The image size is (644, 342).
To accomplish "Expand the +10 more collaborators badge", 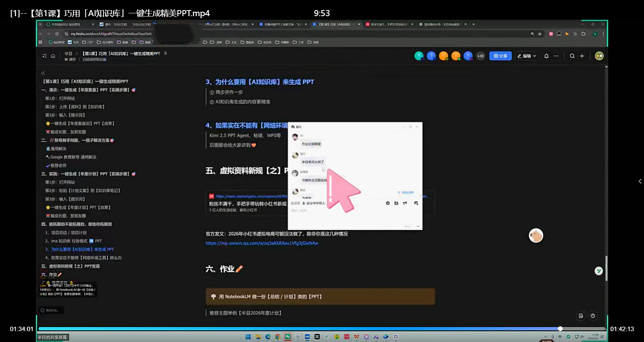I will (480, 56).
